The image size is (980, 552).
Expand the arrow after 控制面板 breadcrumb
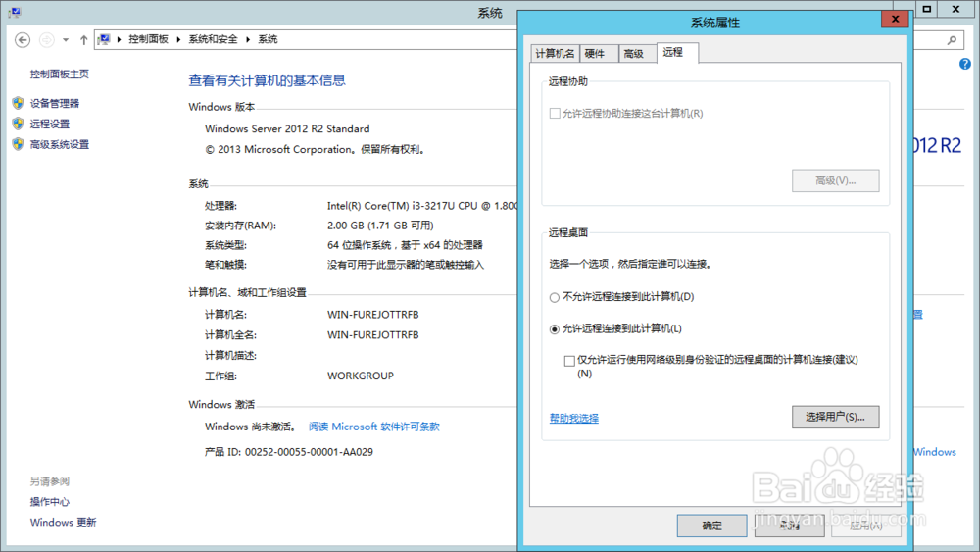(x=178, y=39)
